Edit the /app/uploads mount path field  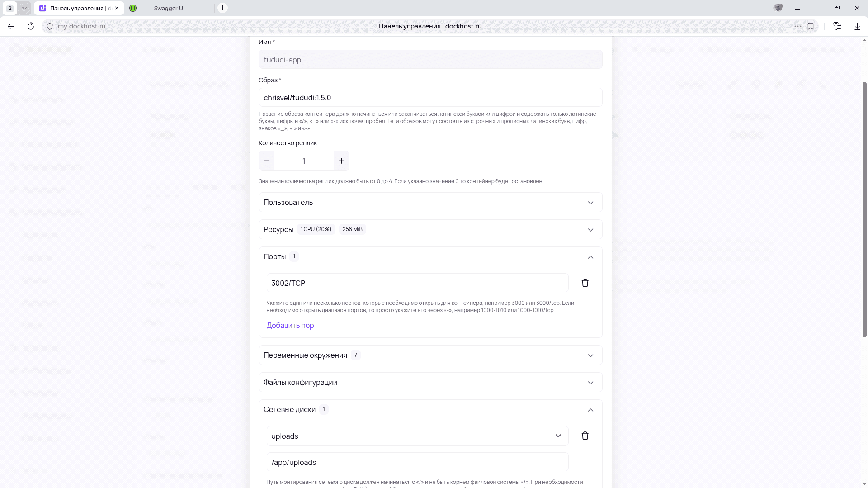[x=417, y=462]
